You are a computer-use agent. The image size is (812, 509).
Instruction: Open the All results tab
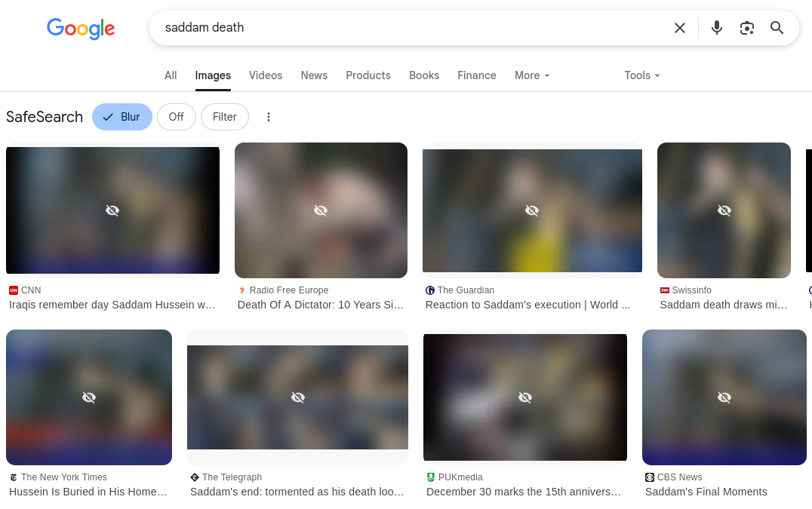click(x=171, y=75)
